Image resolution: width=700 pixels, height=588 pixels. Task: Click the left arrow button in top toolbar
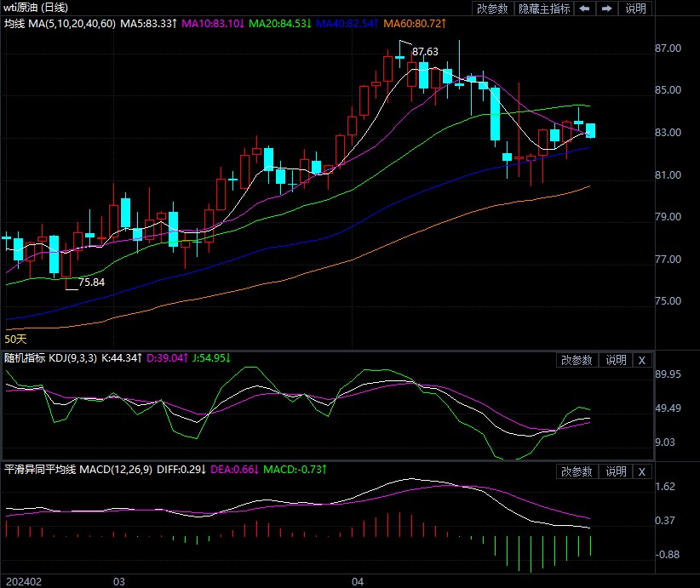584,9
